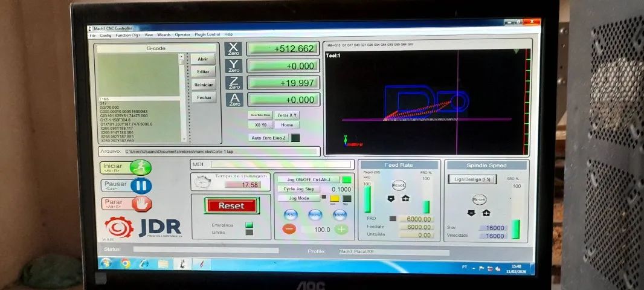Toggle the Jog ON/OFF green indicator
Screen dimensions: 644x290
347,179
